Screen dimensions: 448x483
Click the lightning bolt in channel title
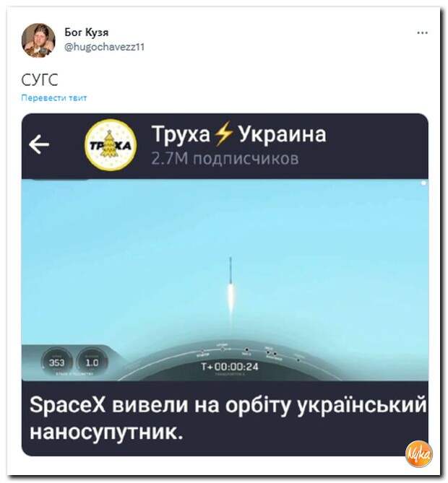coord(224,134)
